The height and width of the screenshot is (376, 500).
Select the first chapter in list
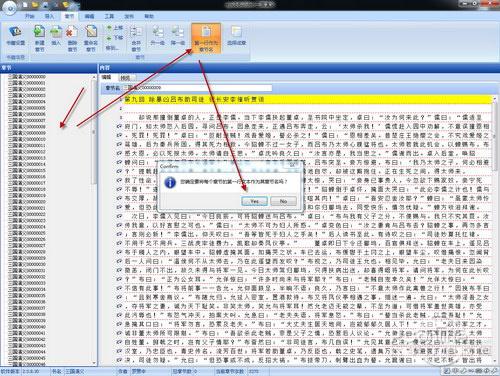coord(27,77)
